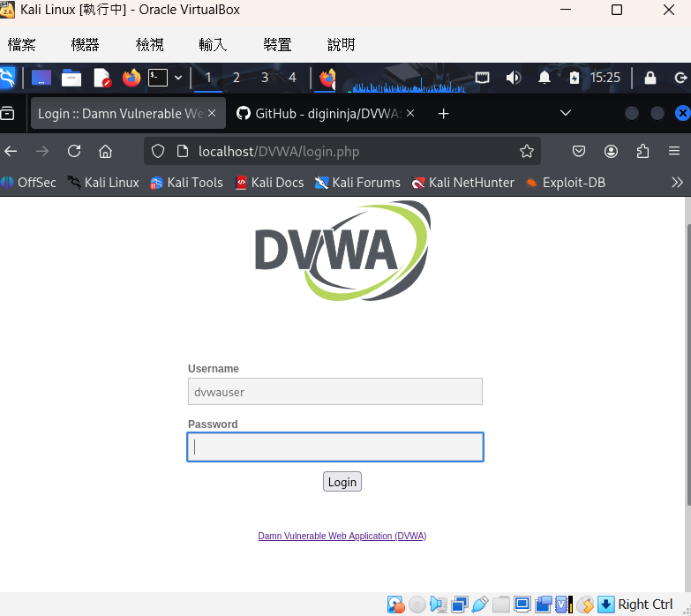
Task: Lock the screen with the padlock icon
Action: point(650,78)
